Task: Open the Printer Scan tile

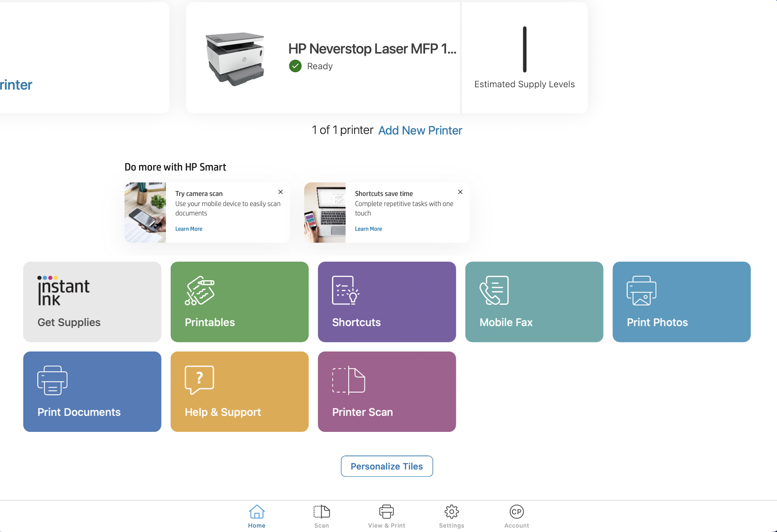Action: pyautogui.click(x=387, y=392)
